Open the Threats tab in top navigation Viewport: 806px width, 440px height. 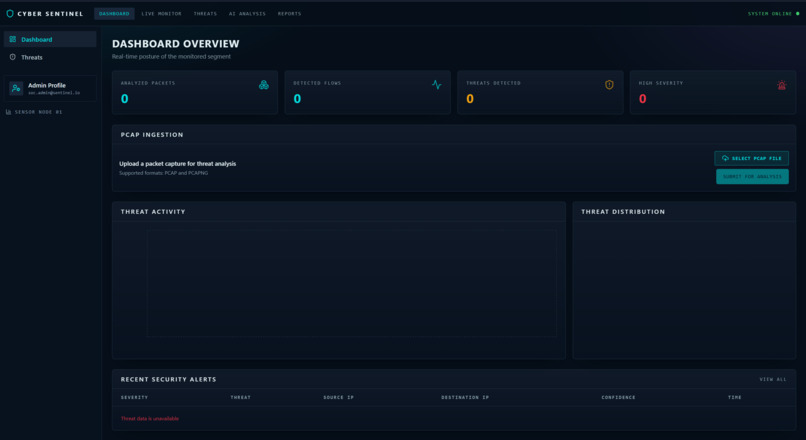click(205, 14)
